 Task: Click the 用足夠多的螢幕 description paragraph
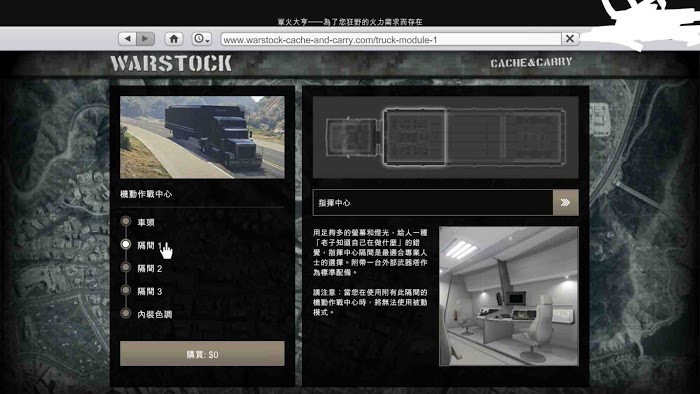(370, 252)
